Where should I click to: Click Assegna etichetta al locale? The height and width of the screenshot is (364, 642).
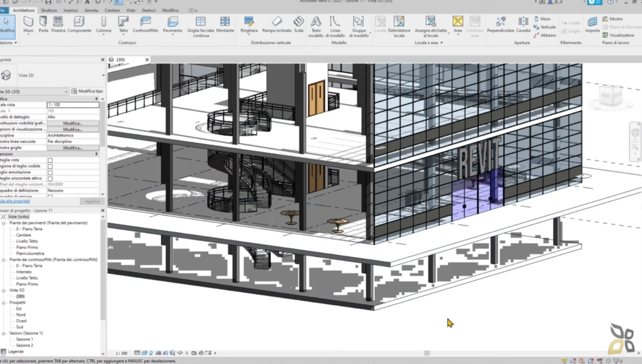pos(431,26)
